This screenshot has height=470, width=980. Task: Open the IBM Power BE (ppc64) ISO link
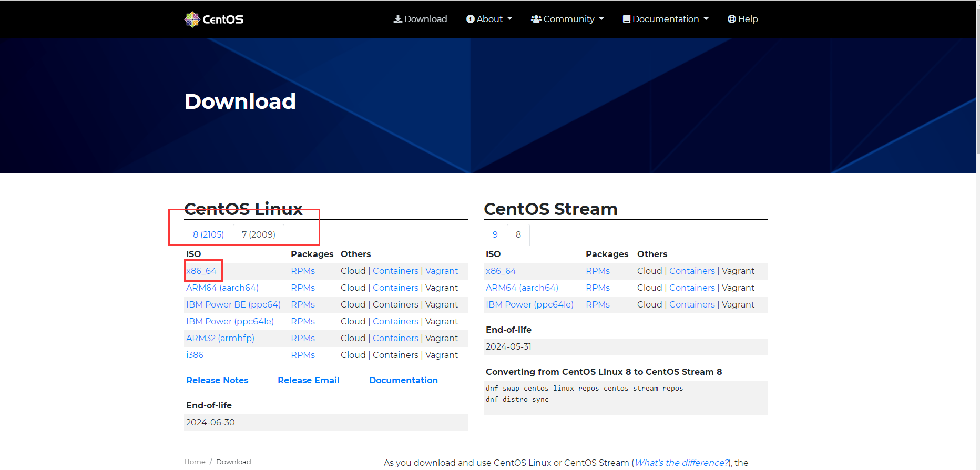(x=233, y=304)
